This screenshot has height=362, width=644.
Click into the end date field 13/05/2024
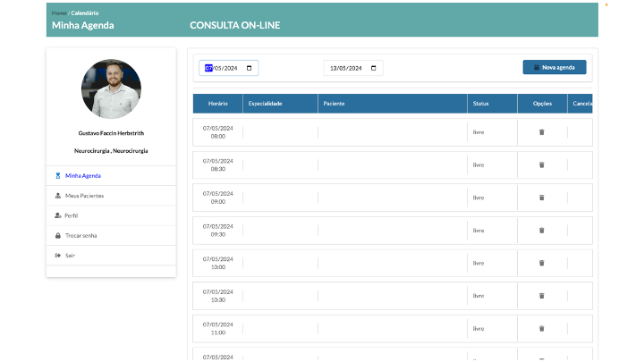pyautogui.click(x=345, y=68)
